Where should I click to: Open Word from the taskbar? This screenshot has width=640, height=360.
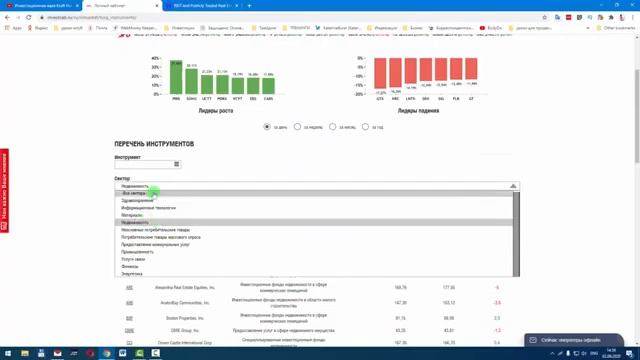pyautogui.click(x=122, y=353)
